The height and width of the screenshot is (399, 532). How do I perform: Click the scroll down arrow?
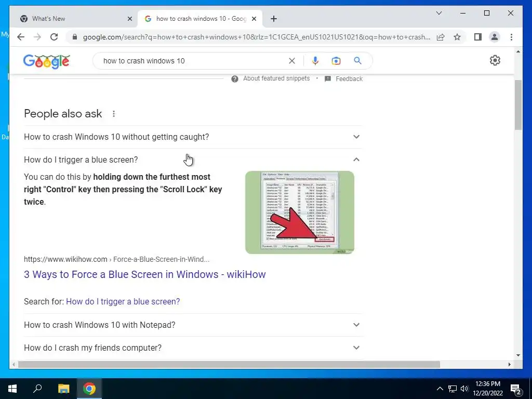coord(518,355)
